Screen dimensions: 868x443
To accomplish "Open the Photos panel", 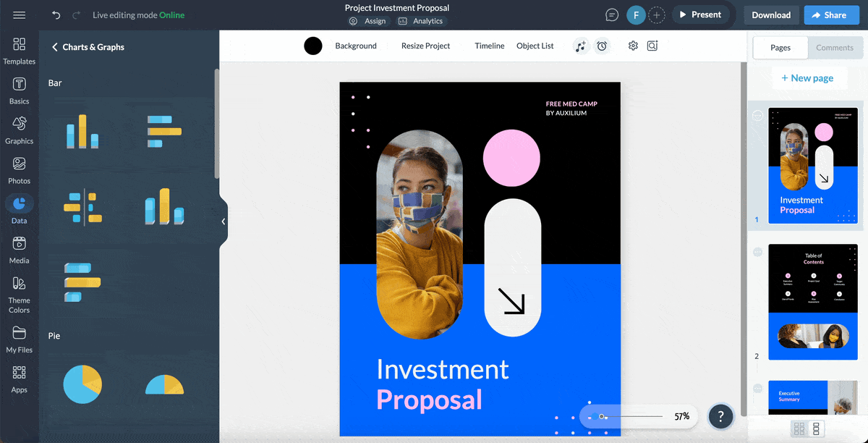I will point(20,169).
